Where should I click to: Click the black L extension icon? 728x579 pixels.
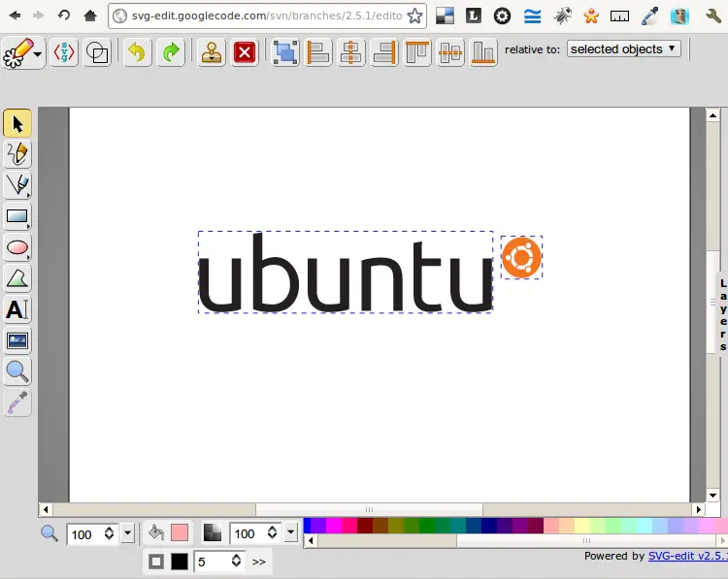[473, 16]
